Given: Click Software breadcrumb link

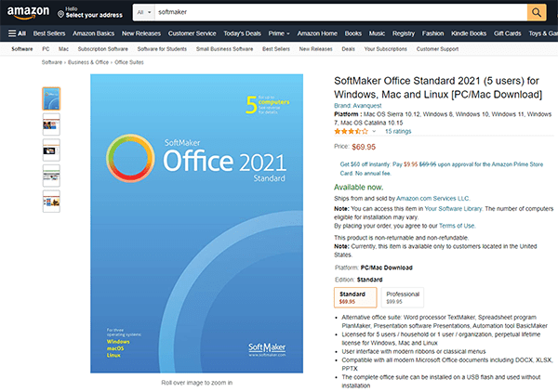Looking at the screenshot, I should coord(52,62).
